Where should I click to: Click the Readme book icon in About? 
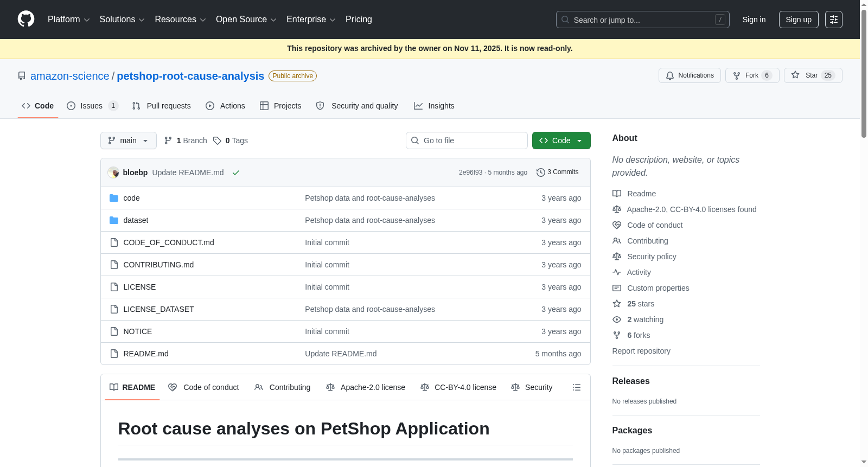[617, 194]
